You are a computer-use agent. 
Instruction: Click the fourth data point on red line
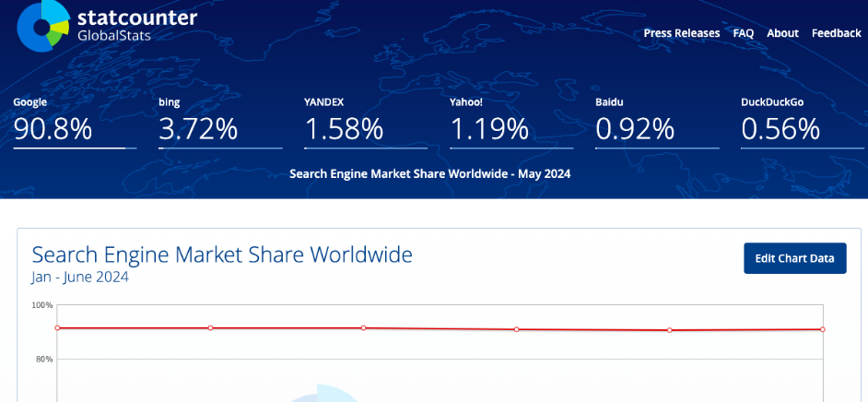517,329
